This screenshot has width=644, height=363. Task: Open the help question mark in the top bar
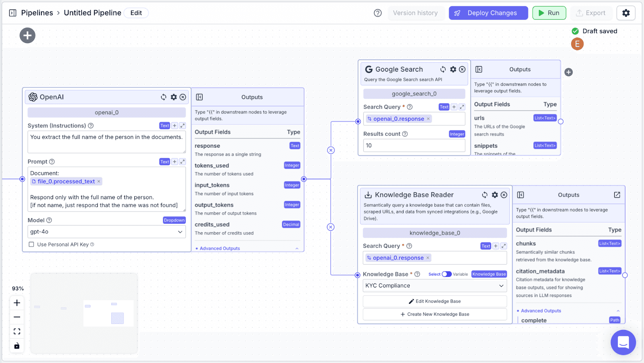click(378, 13)
